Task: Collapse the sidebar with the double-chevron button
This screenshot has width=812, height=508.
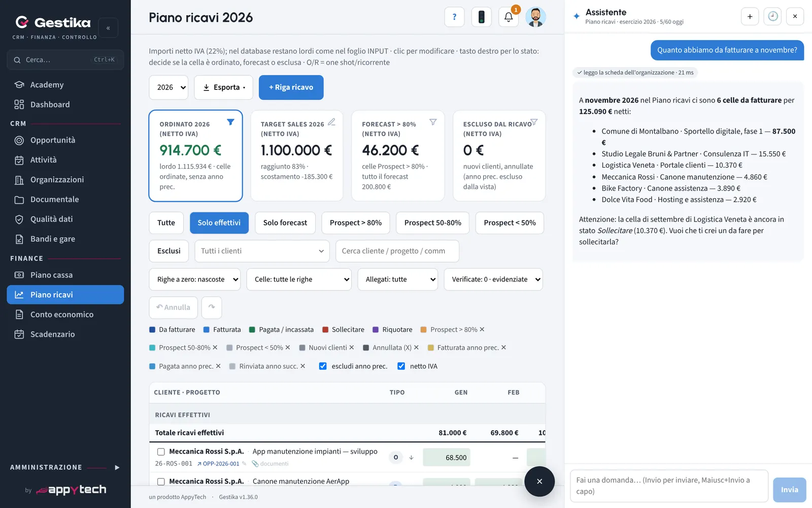Action: point(108,28)
